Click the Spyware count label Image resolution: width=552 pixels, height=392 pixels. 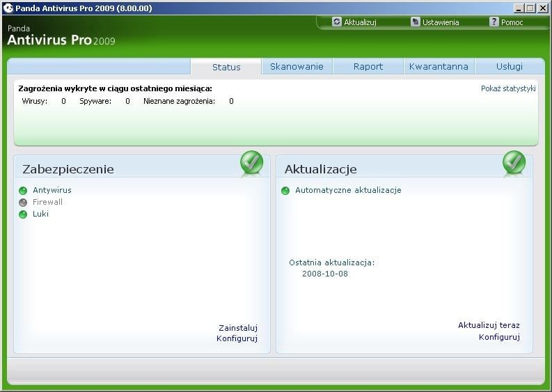coord(95,101)
